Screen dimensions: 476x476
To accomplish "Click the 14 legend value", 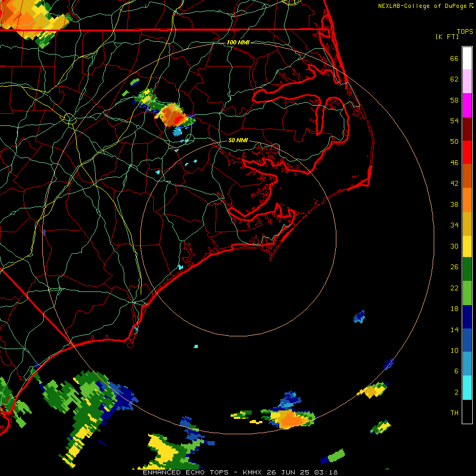I will [x=454, y=329].
